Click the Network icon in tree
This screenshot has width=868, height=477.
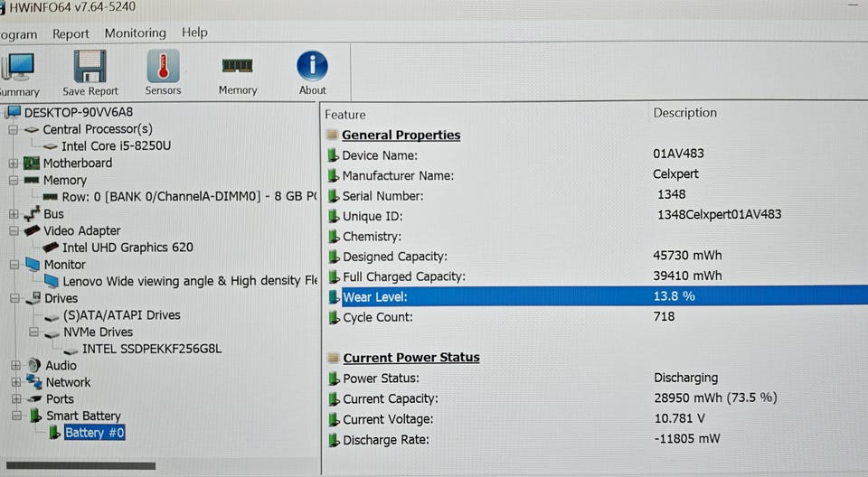point(35,382)
